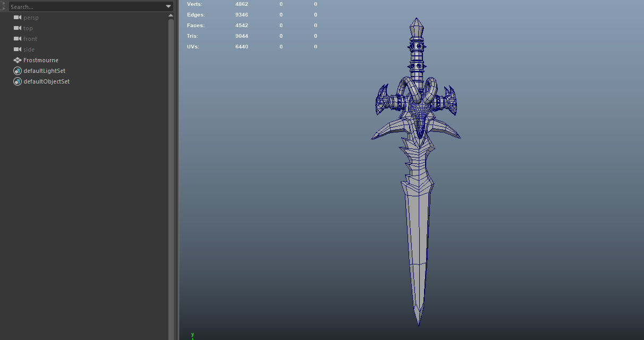Click the defaultObjectSet set icon
Screen dimensions: 644x340
(17, 81)
